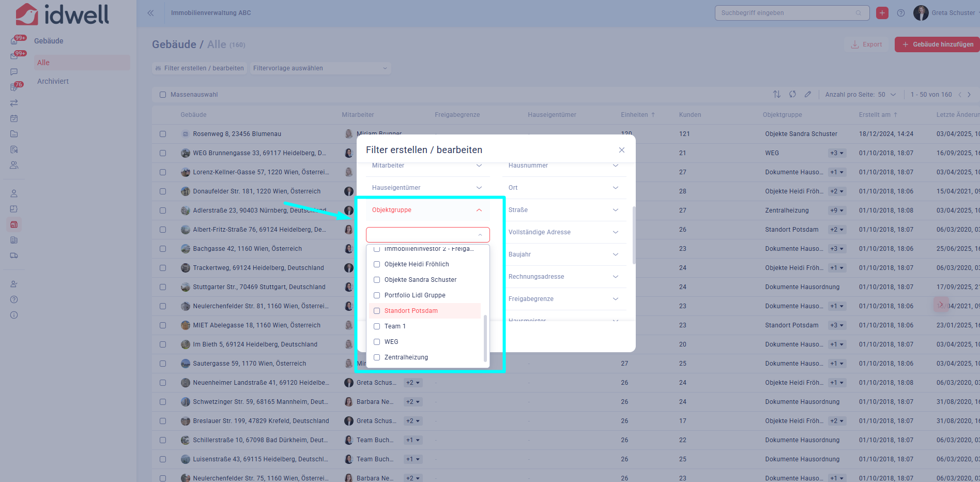This screenshot has height=482, width=980.
Task: Click the Gebäude hinzufügen button
Action: point(937,44)
